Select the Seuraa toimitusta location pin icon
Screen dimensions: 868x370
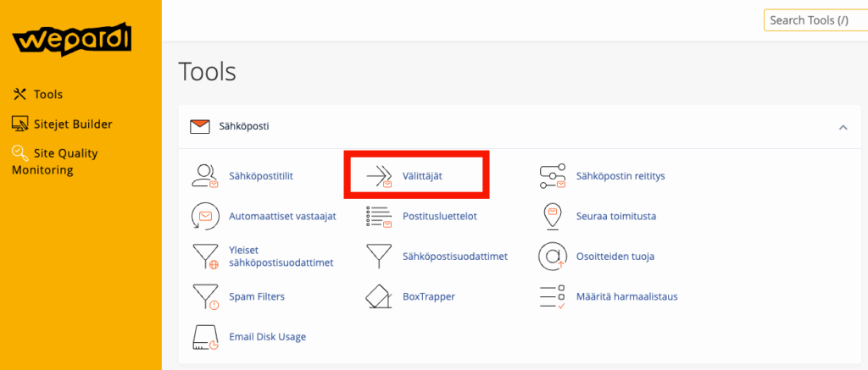(553, 216)
